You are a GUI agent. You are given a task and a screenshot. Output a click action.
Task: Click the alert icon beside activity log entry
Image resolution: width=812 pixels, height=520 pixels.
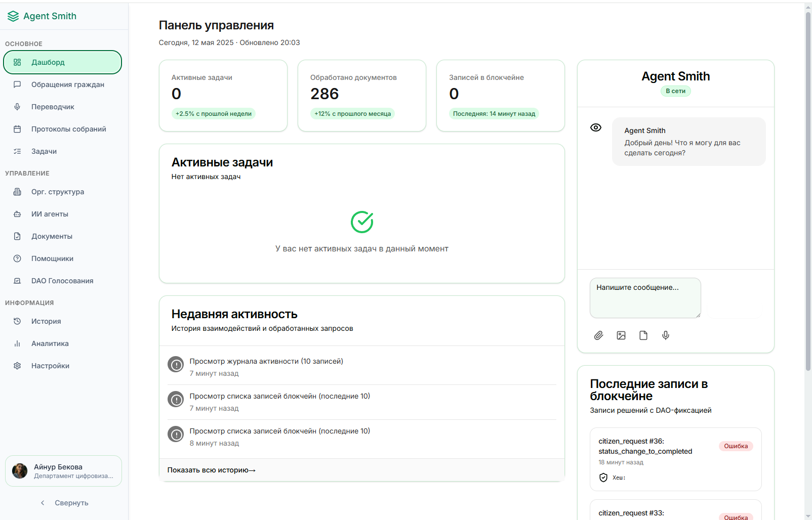coord(176,364)
